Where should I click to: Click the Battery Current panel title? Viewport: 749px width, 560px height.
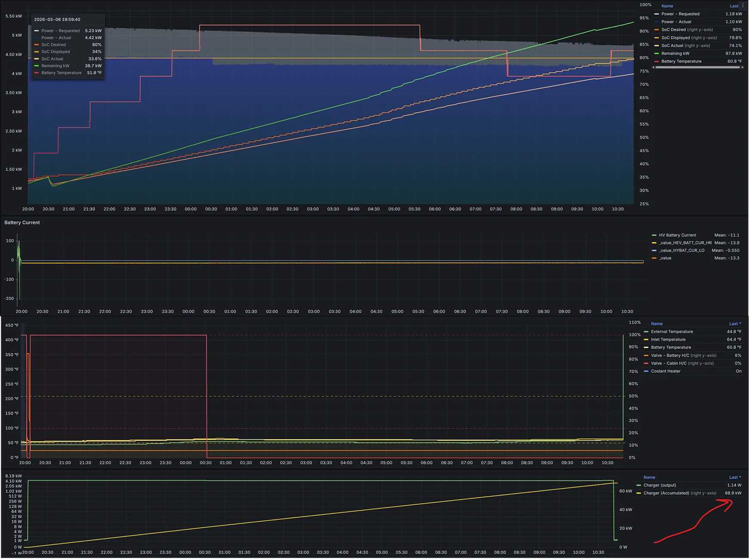[22, 223]
